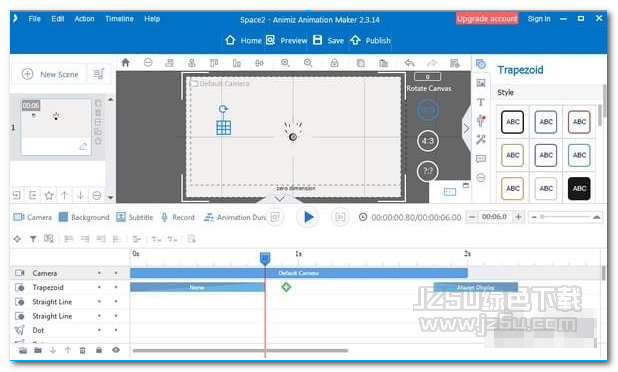Click the New Scene button
The image size is (618, 372).
pyautogui.click(x=50, y=74)
